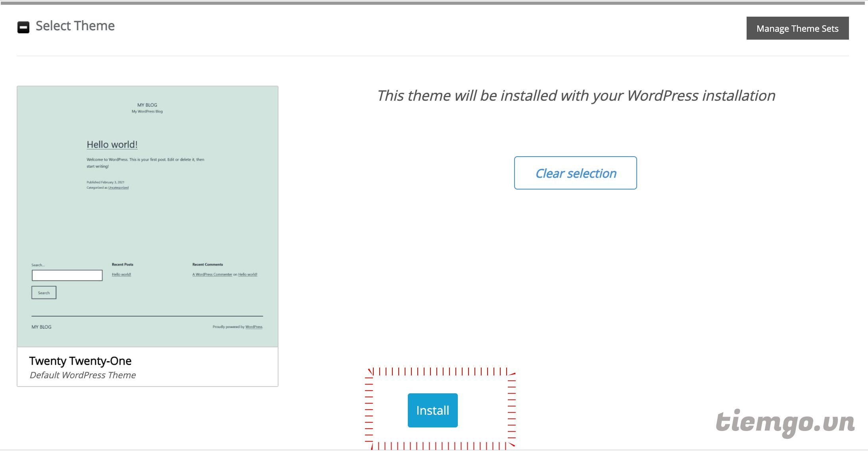Click MY BLOG title at preview top
Image resolution: width=868 pixels, height=452 pixels.
[147, 105]
